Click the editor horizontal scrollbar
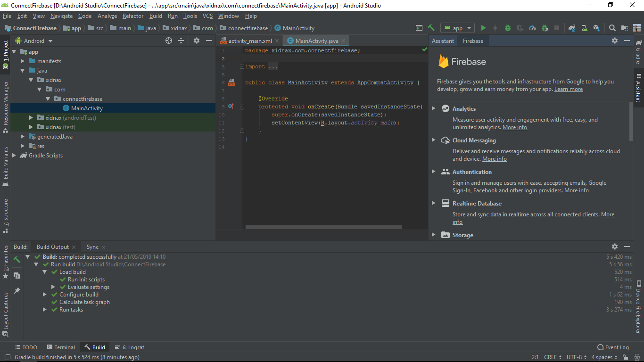The height and width of the screenshot is (362, 644). coord(323,227)
